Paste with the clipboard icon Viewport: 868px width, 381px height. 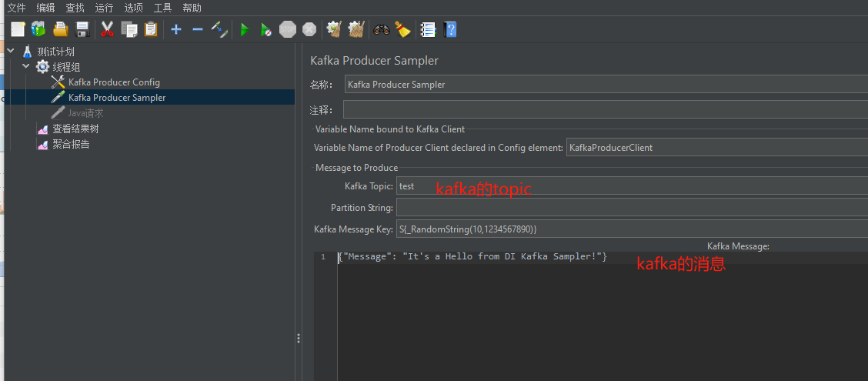click(151, 29)
